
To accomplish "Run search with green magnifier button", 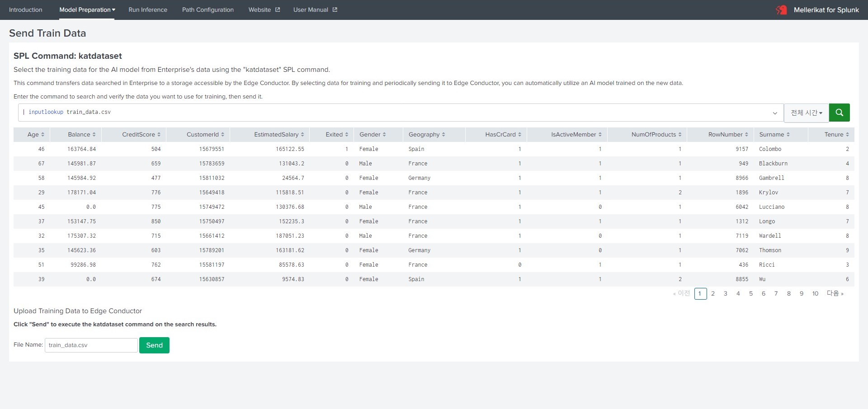I will point(839,113).
